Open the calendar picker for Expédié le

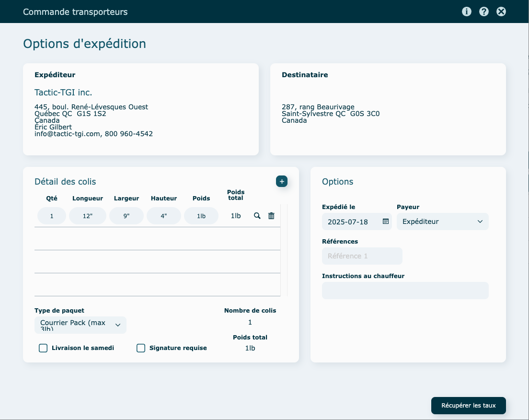pyautogui.click(x=385, y=222)
